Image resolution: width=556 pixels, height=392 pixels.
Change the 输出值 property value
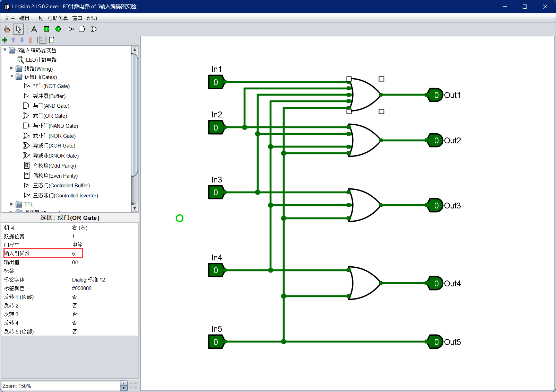click(104, 262)
